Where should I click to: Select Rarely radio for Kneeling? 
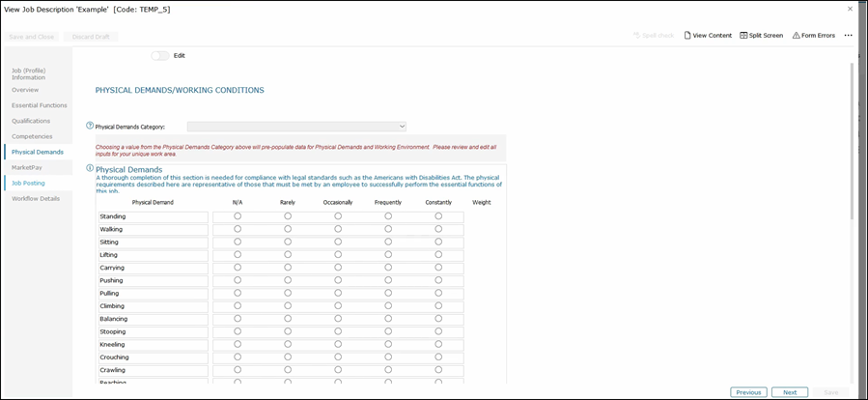click(x=288, y=344)
